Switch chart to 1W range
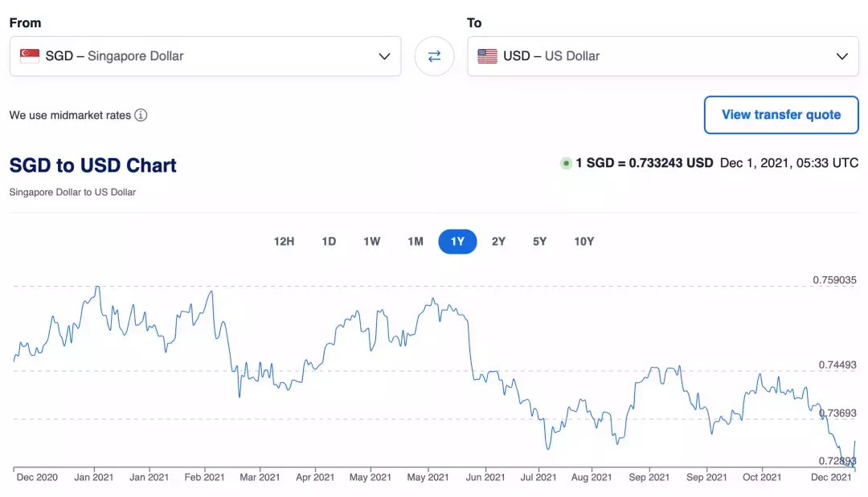This screenshot has height=497, width=868. (x=371, y=242)
